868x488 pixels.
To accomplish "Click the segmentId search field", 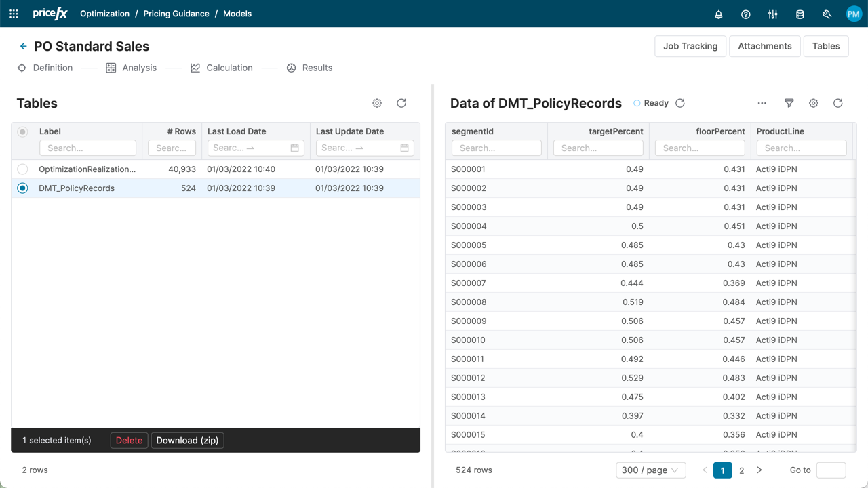I will (496, 148).
